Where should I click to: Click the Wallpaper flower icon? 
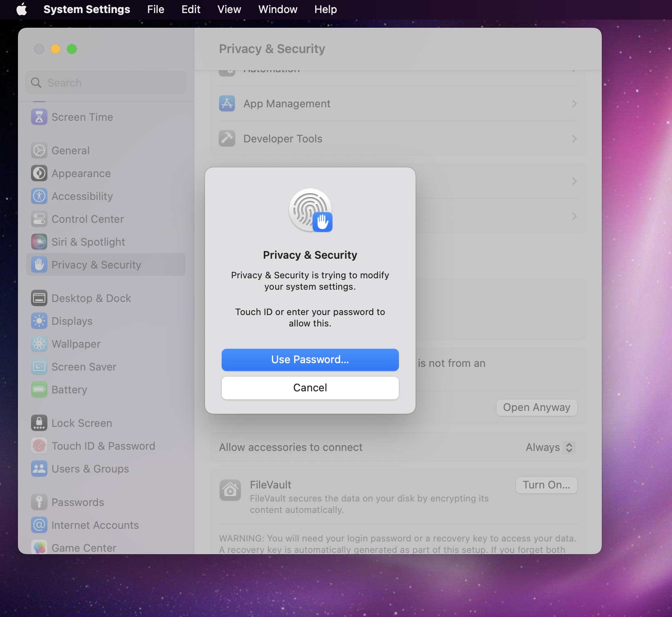click(x=39, y=344)
